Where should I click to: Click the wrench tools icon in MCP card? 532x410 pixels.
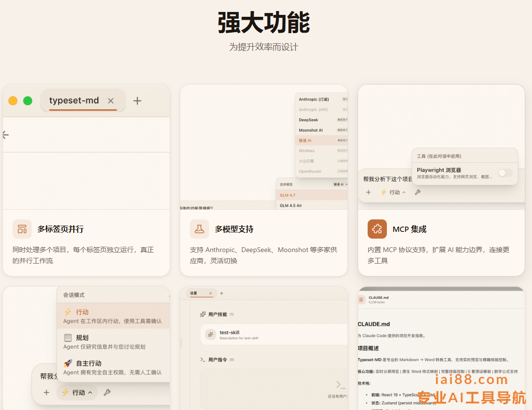(x=418, y=192)
